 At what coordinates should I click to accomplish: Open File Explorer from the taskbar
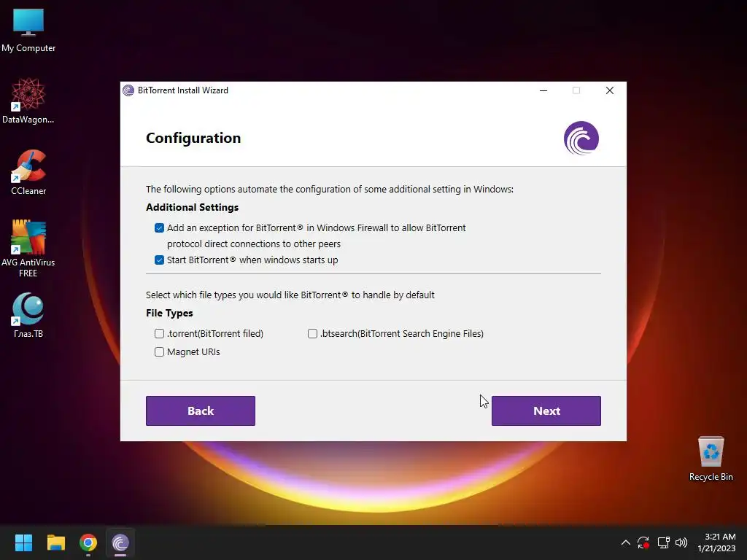55,542
